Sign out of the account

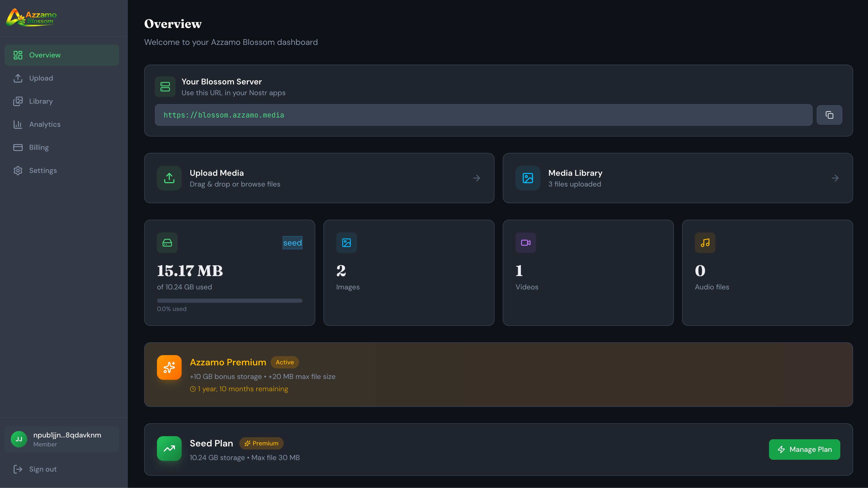click(43, 469)
